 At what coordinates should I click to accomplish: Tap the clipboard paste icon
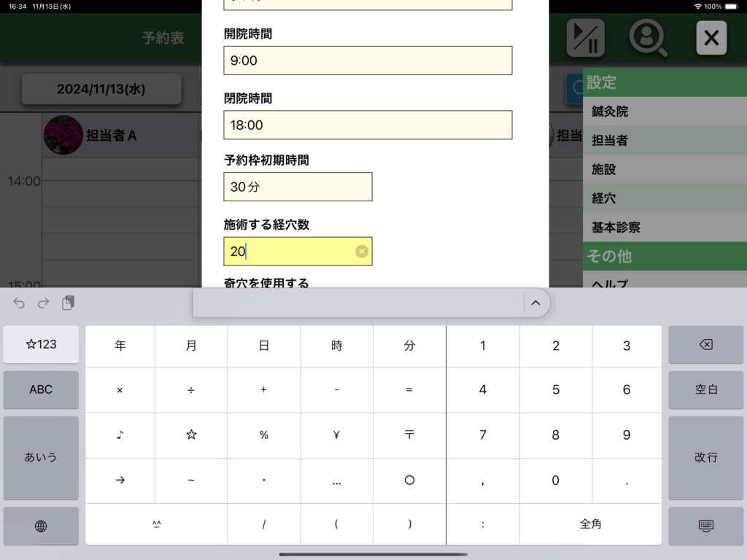[x=68, y=303]
